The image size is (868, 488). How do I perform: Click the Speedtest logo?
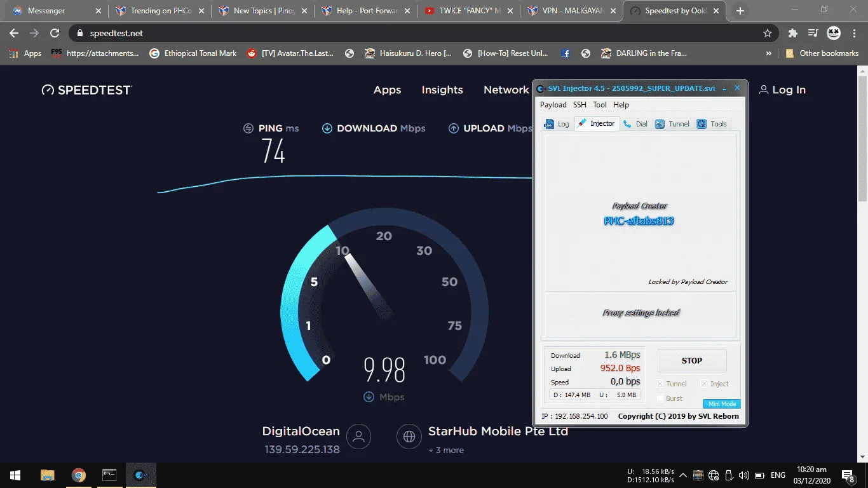click(x=86, y=90)
